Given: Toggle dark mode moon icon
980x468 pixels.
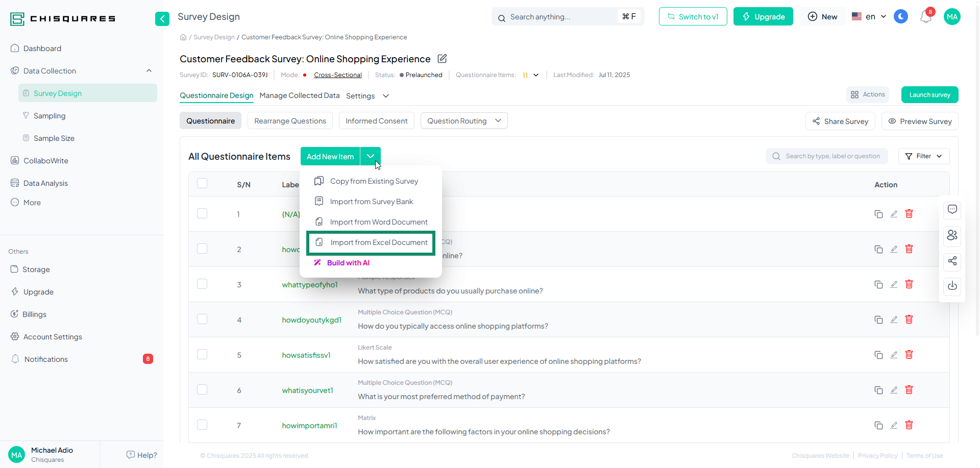Looking at the screenshot, I should [x=901, y=17].
